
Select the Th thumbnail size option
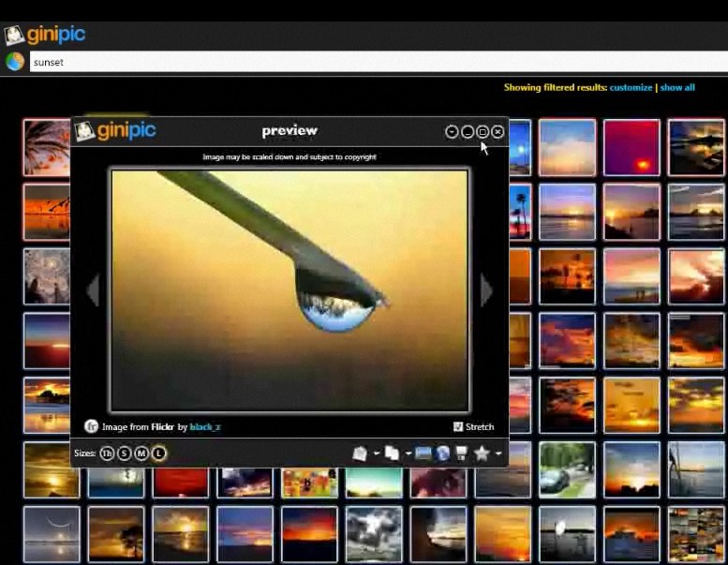pos(107,453)
